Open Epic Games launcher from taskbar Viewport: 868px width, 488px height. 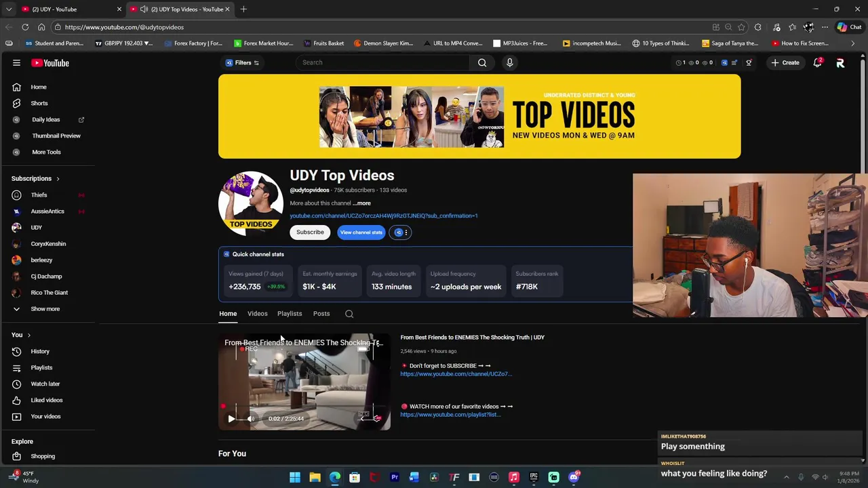pyautogui.click(x=534, y=477)
